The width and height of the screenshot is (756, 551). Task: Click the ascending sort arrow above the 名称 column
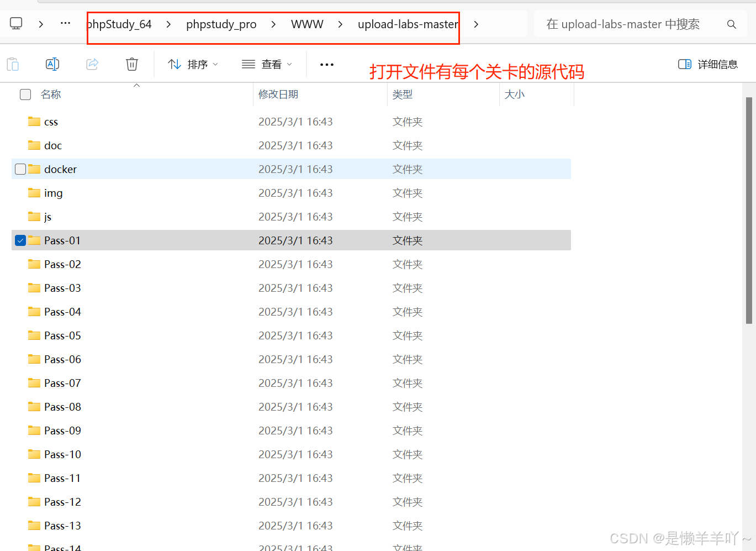pos(136,85)
